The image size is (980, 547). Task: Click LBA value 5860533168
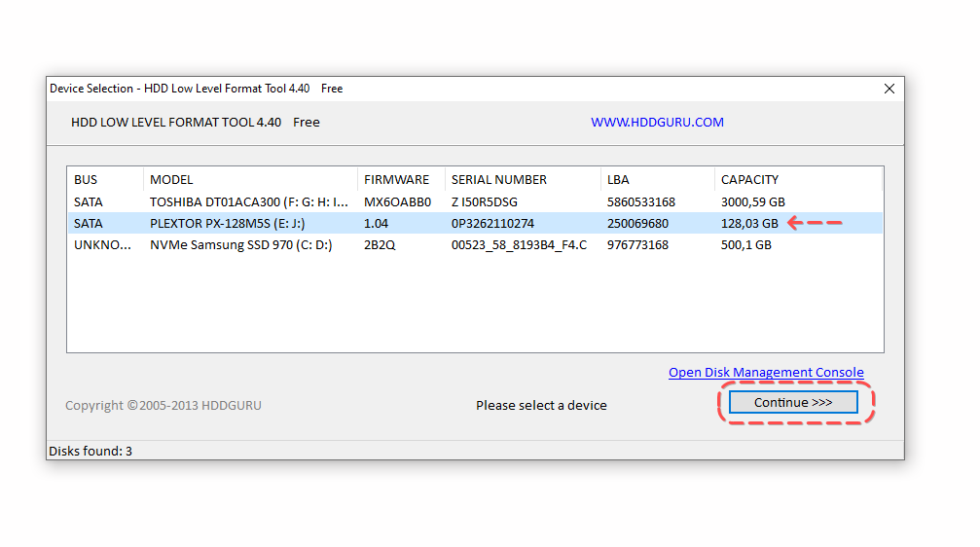click(x=641, y=201)
